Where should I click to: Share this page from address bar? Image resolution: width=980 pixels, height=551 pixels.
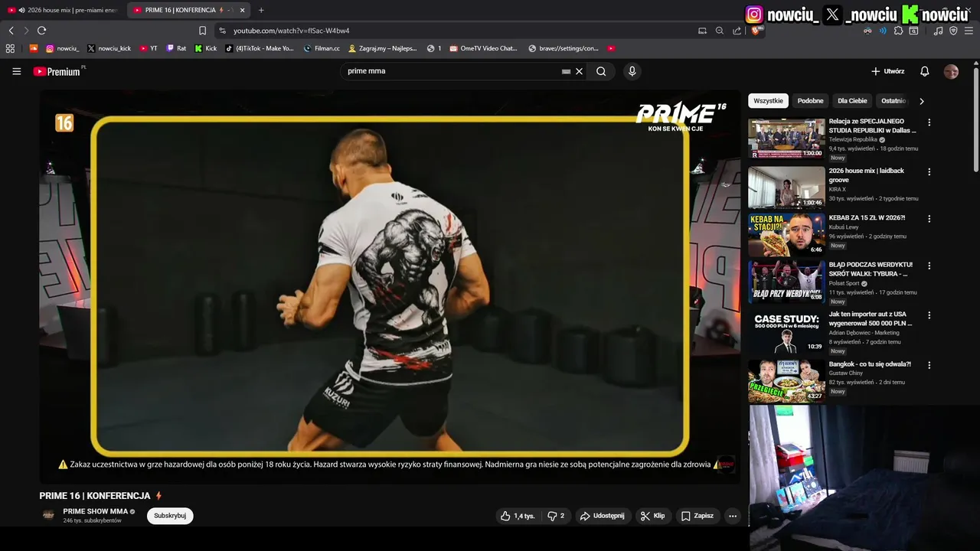pyautogui.click(x=737, y=31)
